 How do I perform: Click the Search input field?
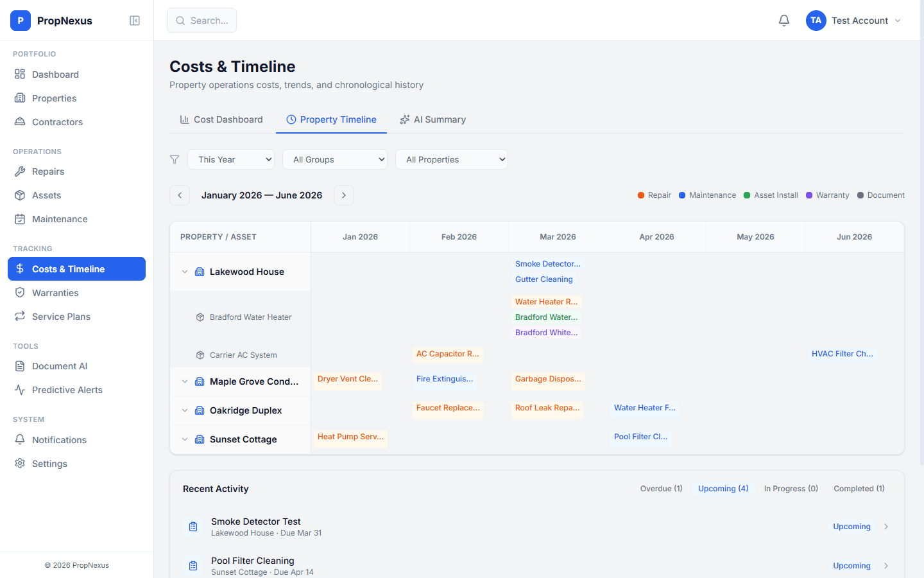tap(201, 20)
